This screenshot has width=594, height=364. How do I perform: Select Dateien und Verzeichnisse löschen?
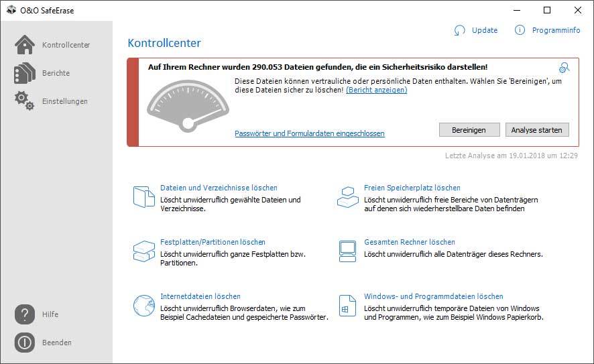tap(219, 188)
